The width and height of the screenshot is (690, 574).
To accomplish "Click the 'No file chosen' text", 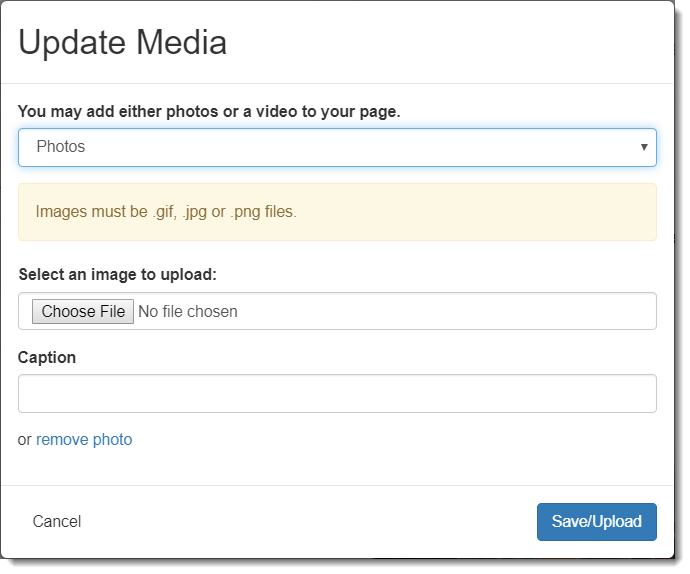I will coord(188,312).
